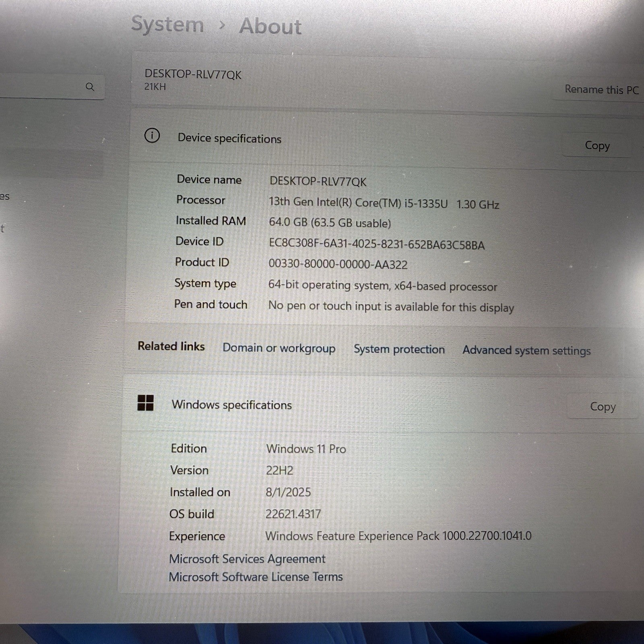Select the processor value 13th Gen Intel Core i5-1335U
This screenshot has height=644, width=644.
384,203
